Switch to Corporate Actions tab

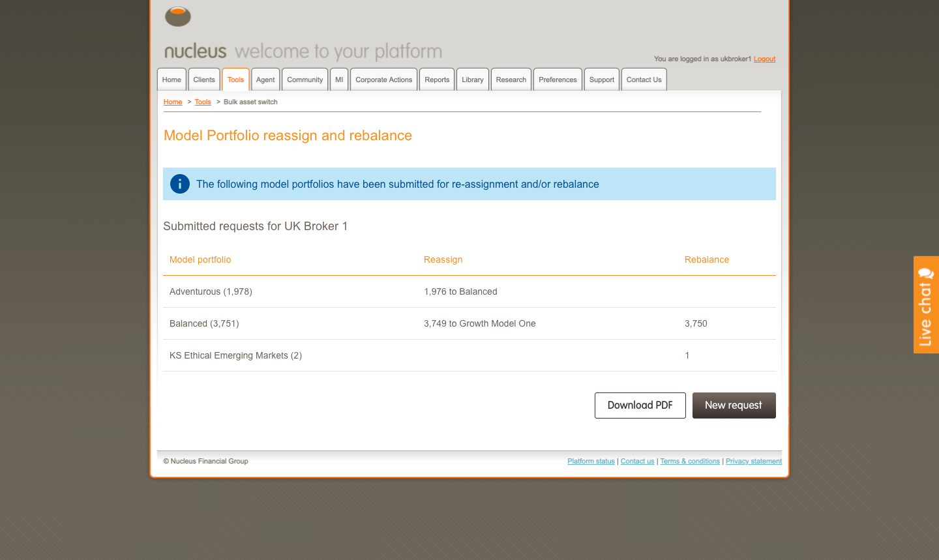(383, 80)
